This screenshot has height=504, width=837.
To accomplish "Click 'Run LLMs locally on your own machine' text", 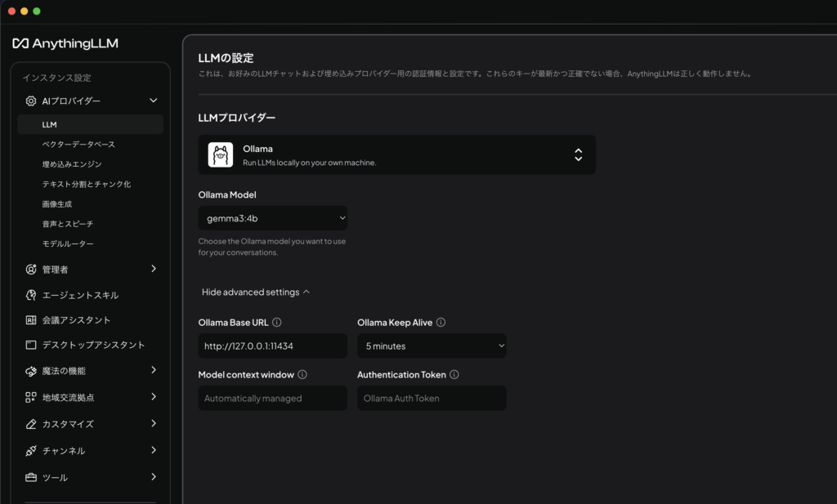I will coord(310,163).
